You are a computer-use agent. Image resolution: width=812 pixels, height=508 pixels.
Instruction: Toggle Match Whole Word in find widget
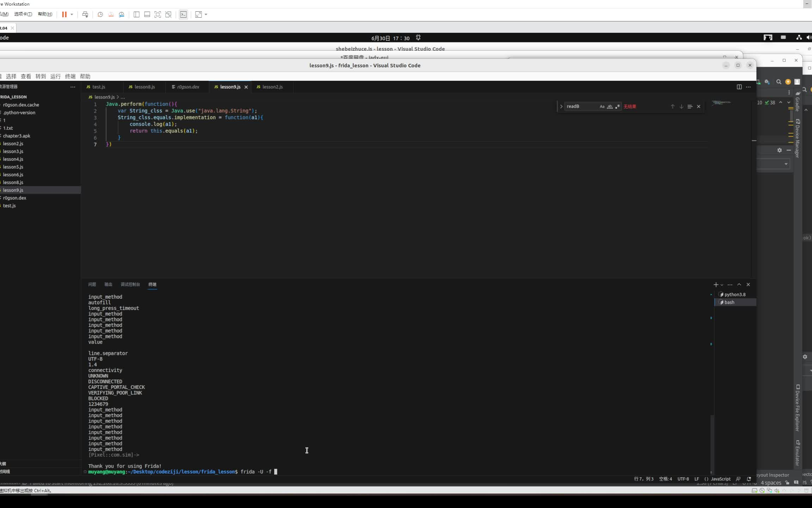[x=610, y=107]
